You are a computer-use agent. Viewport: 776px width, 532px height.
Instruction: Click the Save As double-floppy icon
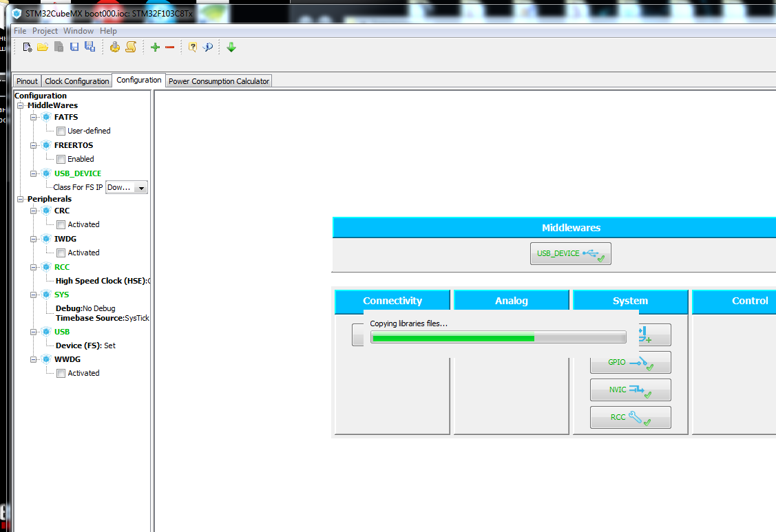pos(90,47)
